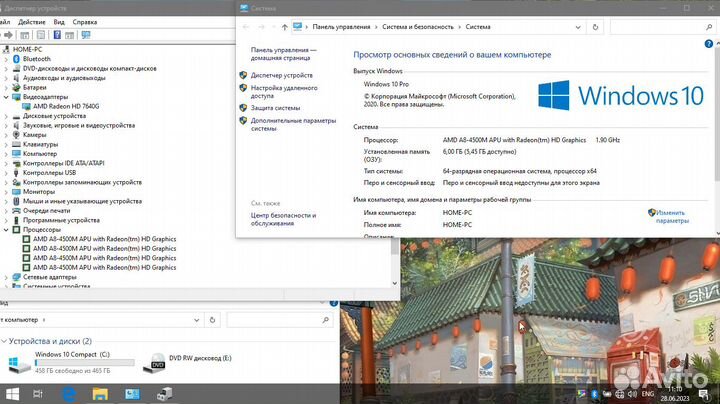720x404 pixels.
Task: Collapse the Процессоры category
Action: tap(6, 230)
